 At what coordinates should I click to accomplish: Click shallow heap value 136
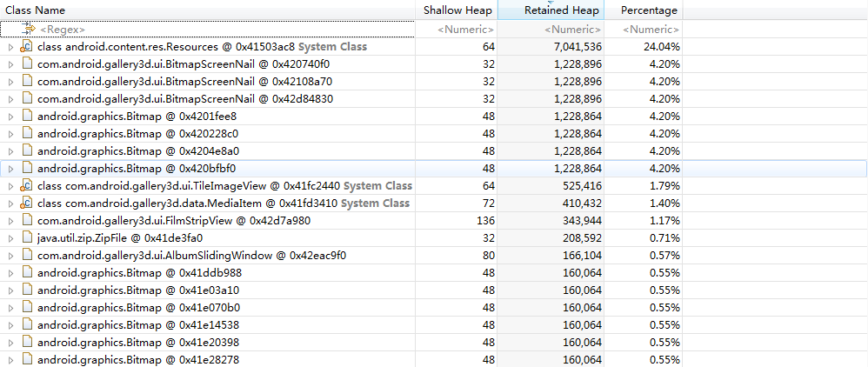[x=485, y=221]
